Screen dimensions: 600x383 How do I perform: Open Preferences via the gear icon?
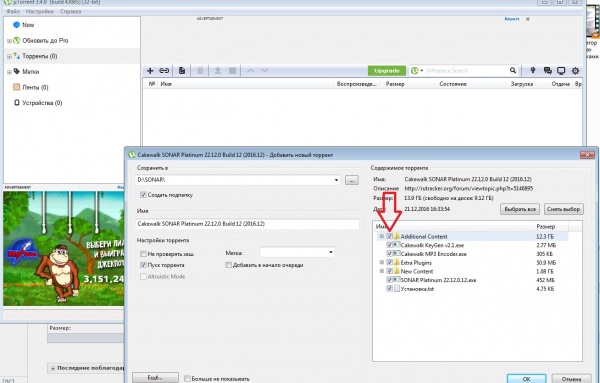(575, 71)
